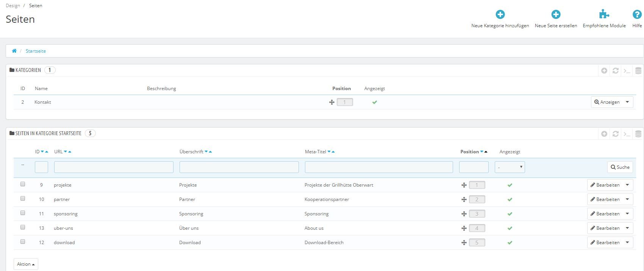The image size is (644, 271).
Task: Click the ID filter field
Action: (x=41, y=167)
